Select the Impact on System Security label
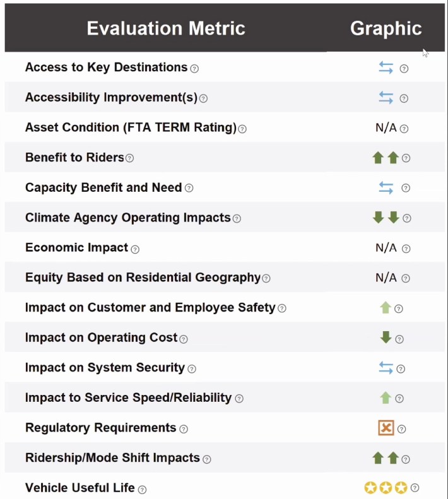448x499 pixels. (x=105, y=368)
